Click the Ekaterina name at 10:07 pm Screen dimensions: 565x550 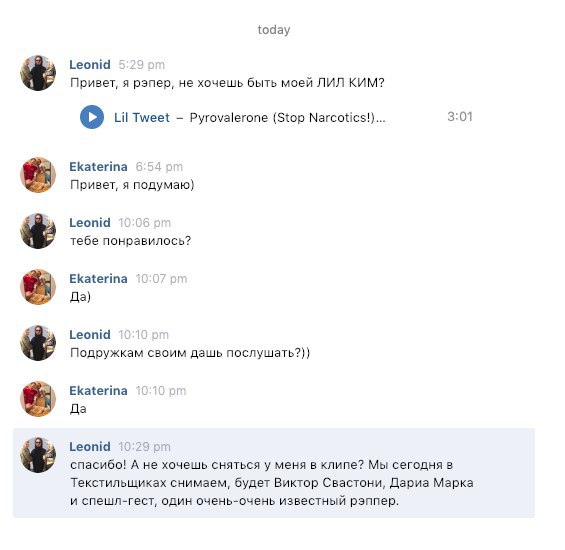98,279
